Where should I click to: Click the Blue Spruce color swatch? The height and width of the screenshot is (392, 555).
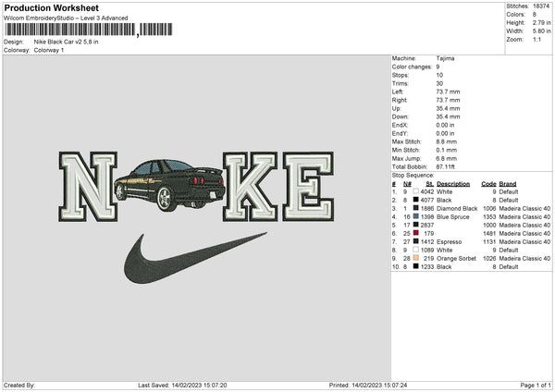(x=415, y=216)
